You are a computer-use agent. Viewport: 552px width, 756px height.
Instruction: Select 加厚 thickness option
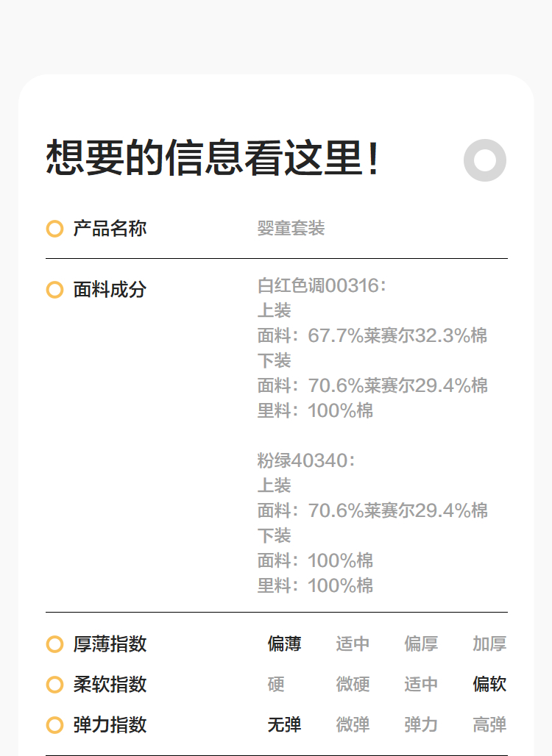[x=489, y=644]
